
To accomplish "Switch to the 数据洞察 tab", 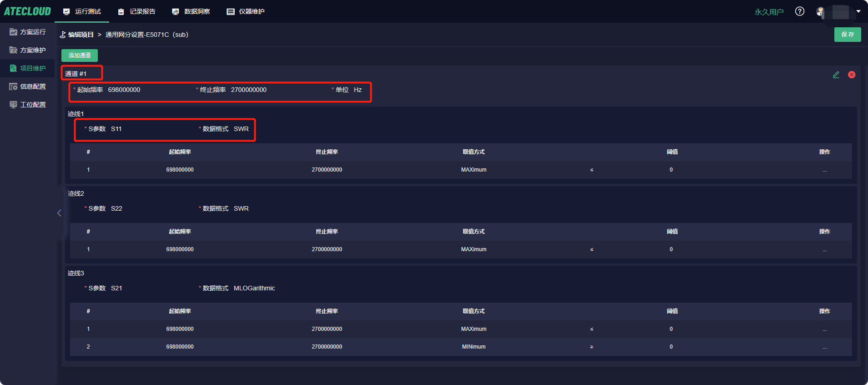I will [x=192, y=11].
